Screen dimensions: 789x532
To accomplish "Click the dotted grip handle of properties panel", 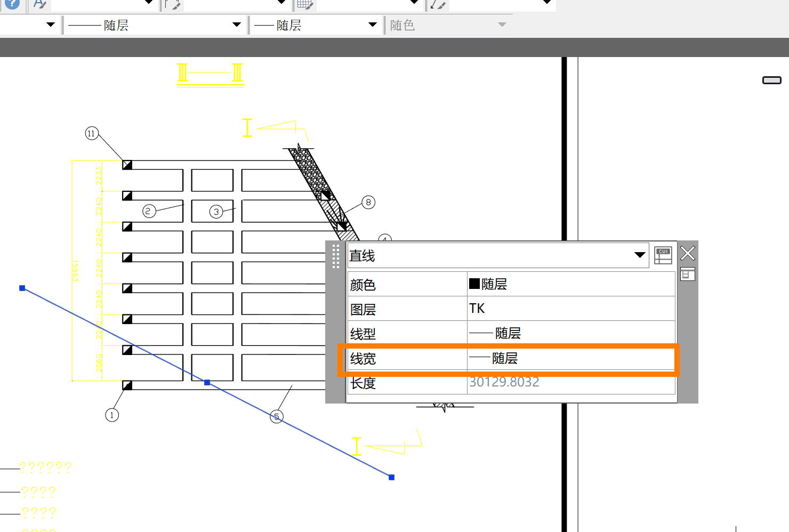I will coord(336,256).
